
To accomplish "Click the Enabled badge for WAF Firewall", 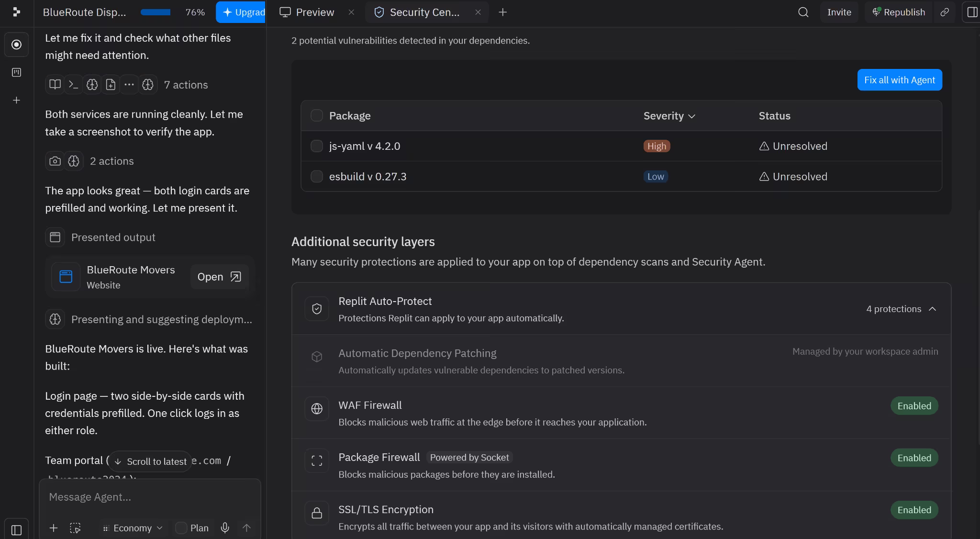I will (914, 406).
